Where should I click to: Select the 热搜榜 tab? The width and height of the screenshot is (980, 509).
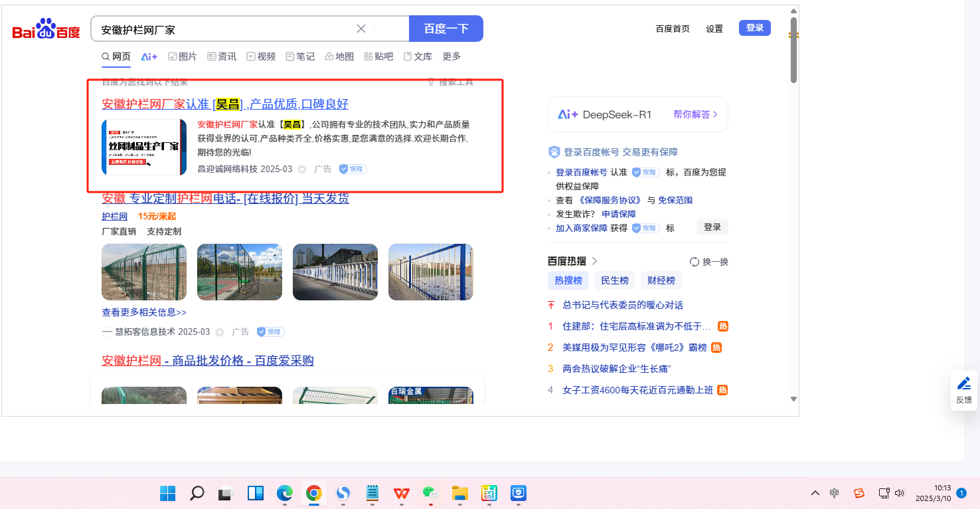point(568,280)
